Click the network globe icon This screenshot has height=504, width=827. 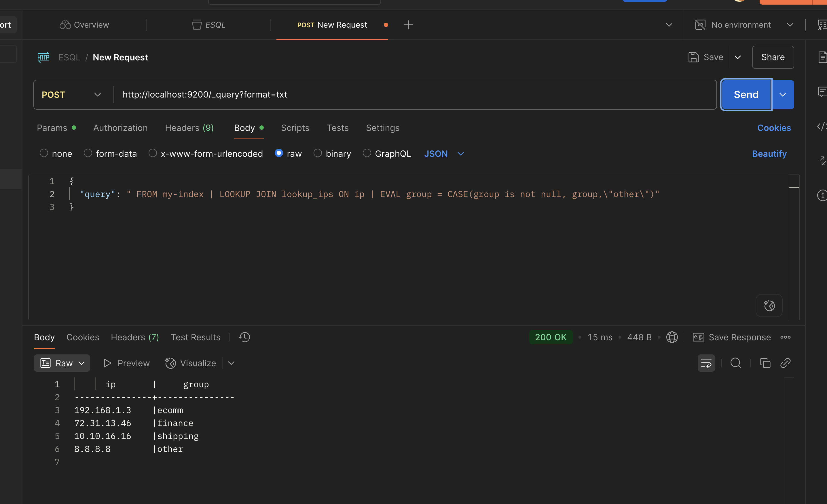click(x=672, y=337)
